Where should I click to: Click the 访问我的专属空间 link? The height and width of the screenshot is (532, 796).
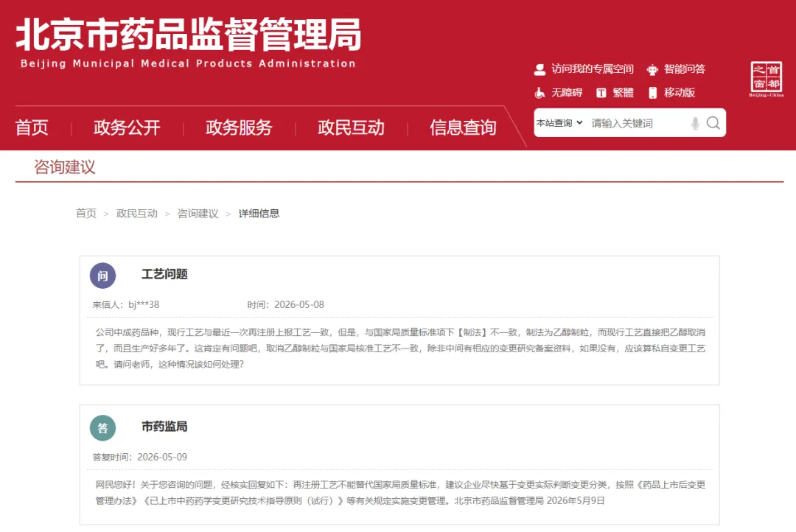click(x=593, y=69)
